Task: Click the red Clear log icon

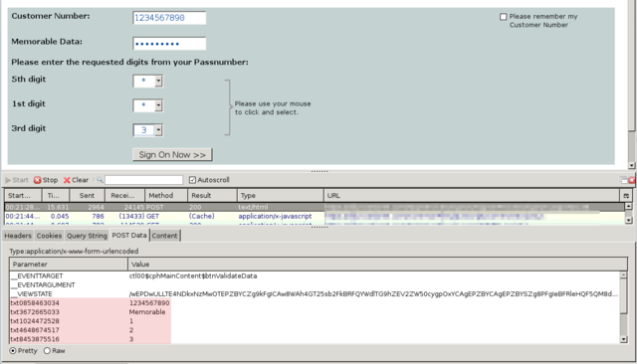Action: pos(67,180)
